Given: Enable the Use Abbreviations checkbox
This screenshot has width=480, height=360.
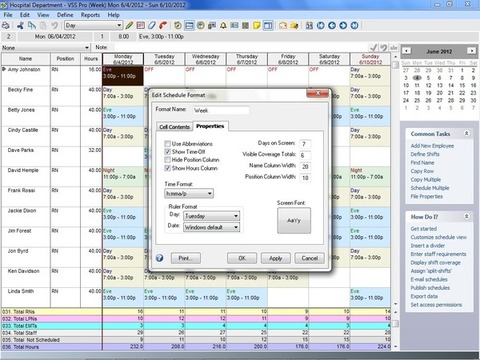Looking at the screenshot, I should point(167,144).
